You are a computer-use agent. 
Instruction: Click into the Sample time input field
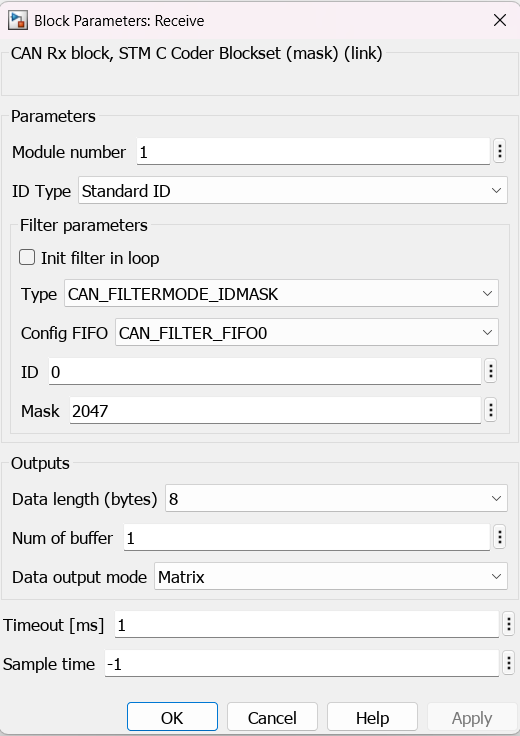coord(301,664)
